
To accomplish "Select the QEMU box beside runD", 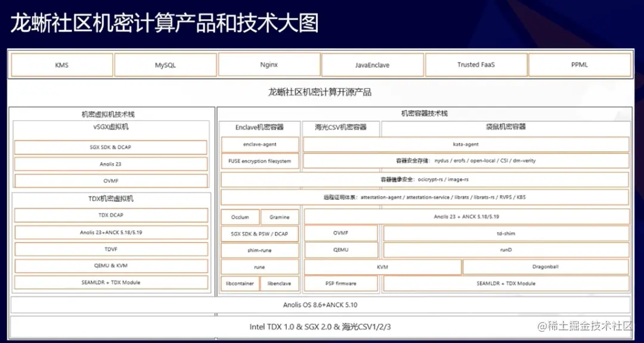I will pos(341,250).
